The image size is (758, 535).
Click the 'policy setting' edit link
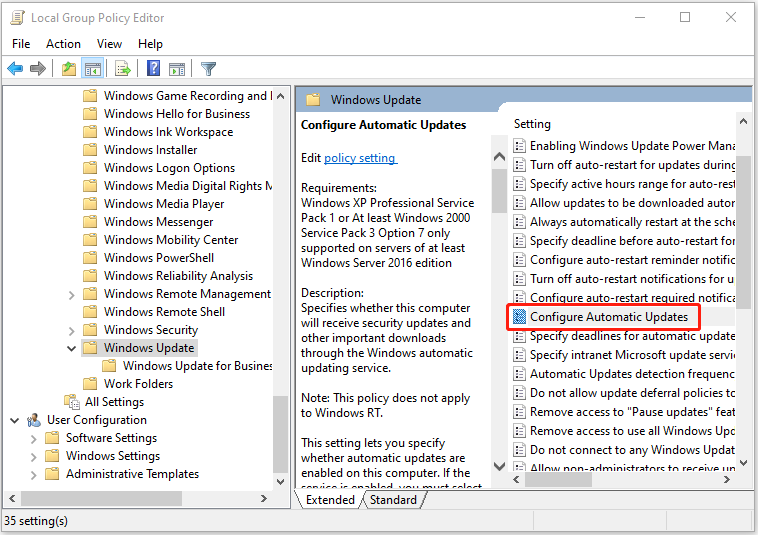pyautogui.click(x=360, y=158)
